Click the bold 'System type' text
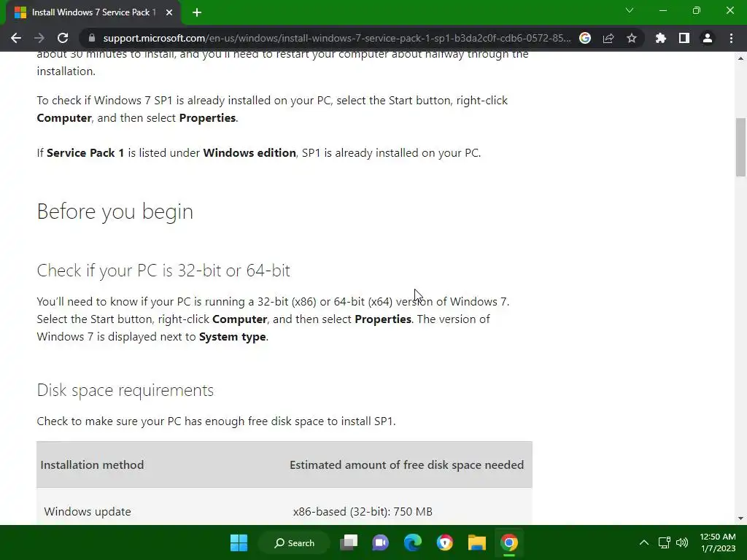Image resolution: width=747 pixels, height=560 pixels. click(233, 337)
